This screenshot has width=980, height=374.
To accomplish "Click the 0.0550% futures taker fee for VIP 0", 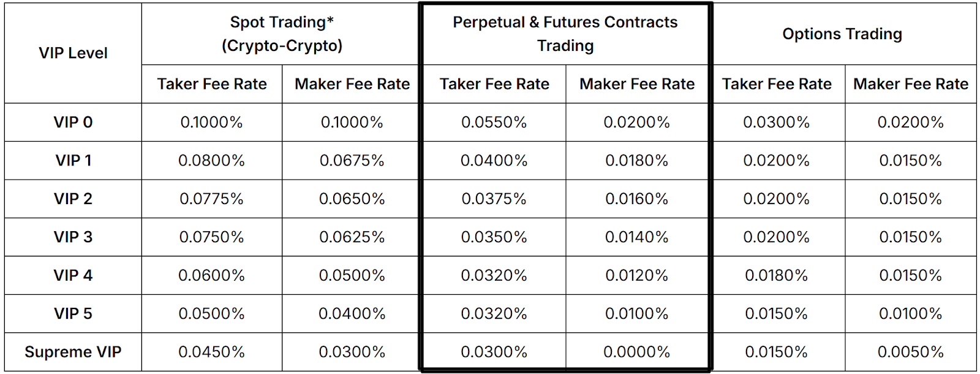I will click(x=494, y=122).
